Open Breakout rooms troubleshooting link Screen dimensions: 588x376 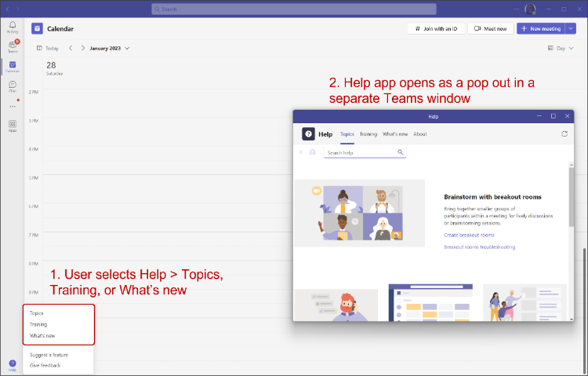480,246
